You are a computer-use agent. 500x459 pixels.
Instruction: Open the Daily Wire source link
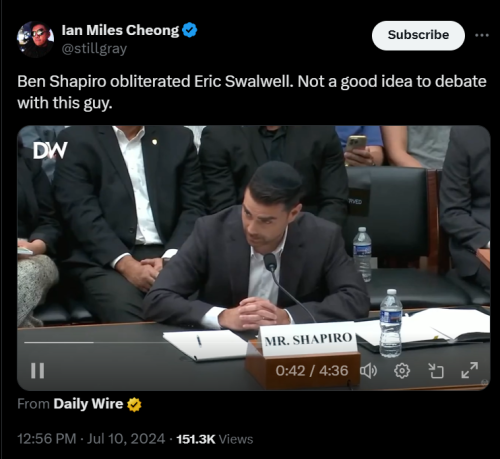[x=88, y=404]
